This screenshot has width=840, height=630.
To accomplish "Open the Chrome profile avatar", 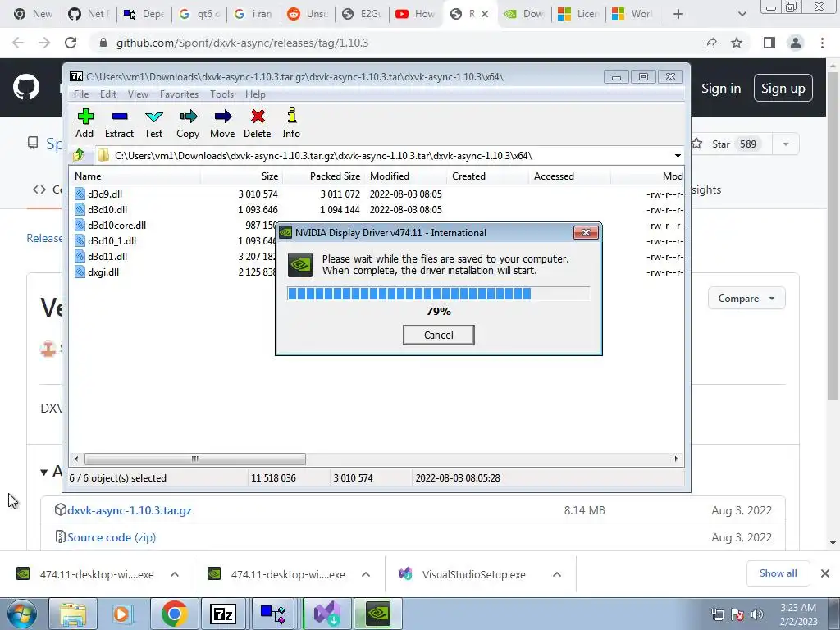I will [796, 43].
